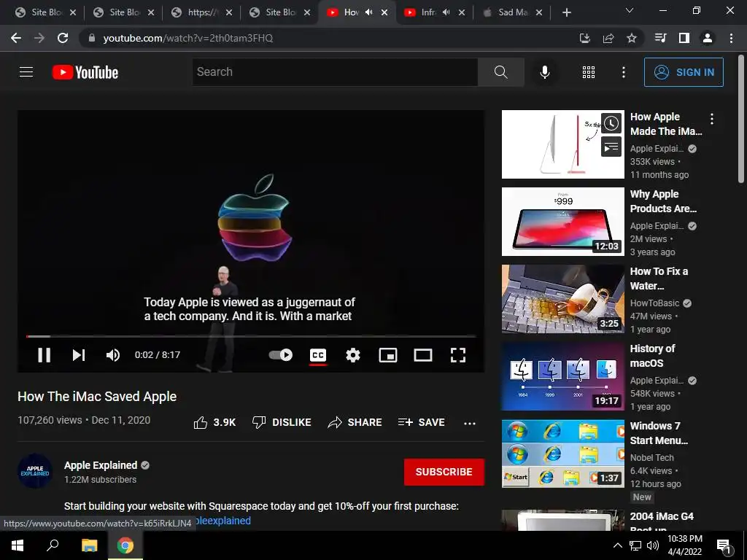Click the search magnifier button
The height and width of the screenshot is (560, 747).
[x=500, y=72]
